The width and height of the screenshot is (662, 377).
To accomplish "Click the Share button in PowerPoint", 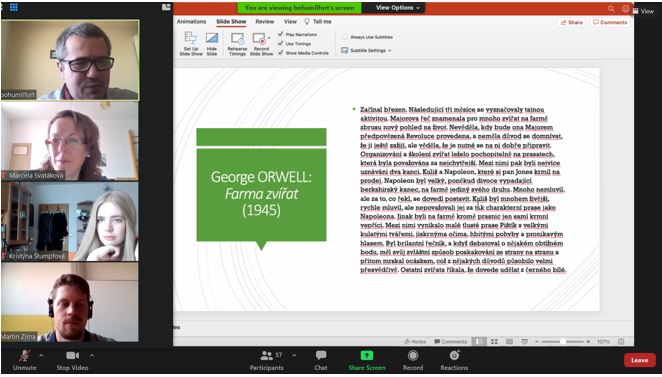I will tap(572, 22).
